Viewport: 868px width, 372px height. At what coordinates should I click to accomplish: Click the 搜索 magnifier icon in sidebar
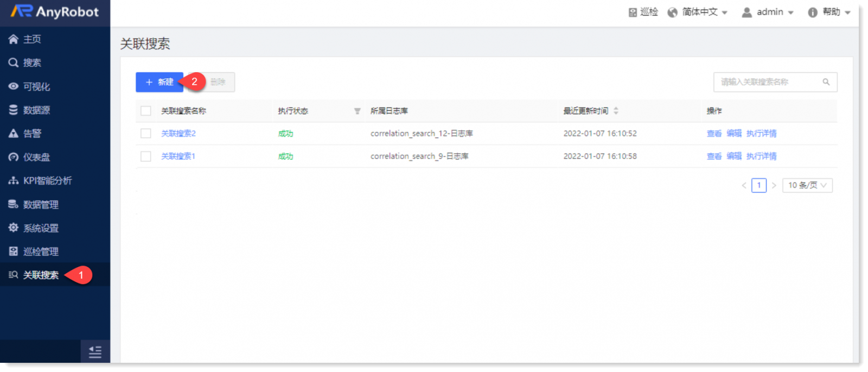(x=14, y=62)
